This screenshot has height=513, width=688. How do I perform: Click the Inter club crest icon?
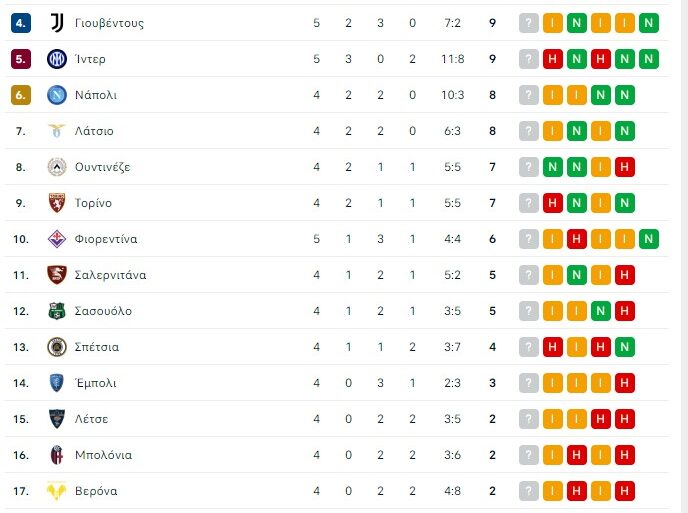pos(56,59)
